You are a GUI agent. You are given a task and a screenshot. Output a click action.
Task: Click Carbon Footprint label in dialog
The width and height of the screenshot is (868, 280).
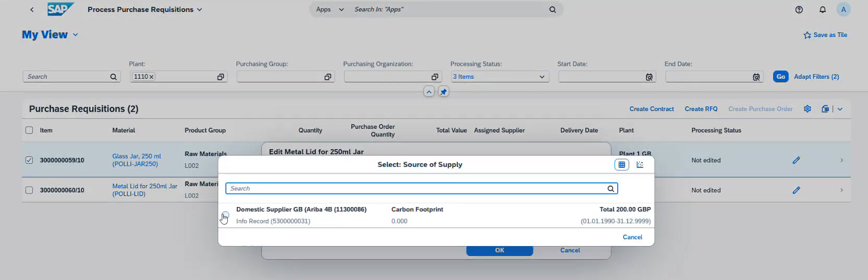coord(417,209)
